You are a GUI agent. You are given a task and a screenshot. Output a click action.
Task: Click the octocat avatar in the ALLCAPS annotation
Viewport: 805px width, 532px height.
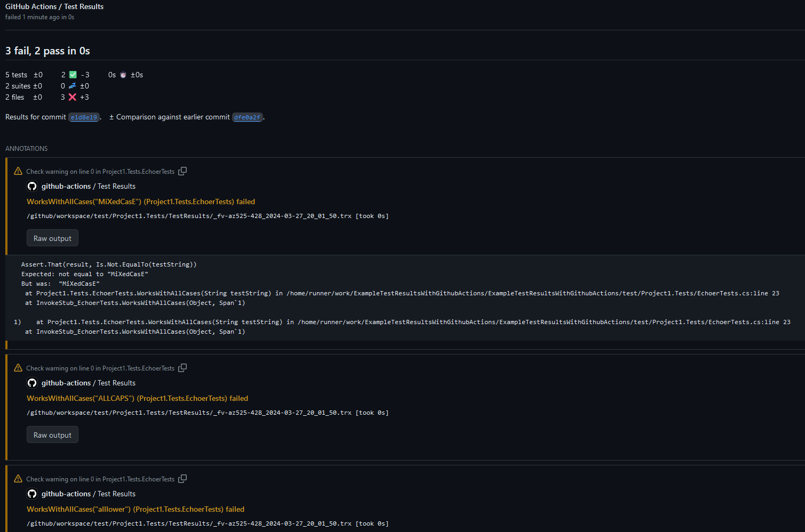pyautogui.click(x=31, y=382)
